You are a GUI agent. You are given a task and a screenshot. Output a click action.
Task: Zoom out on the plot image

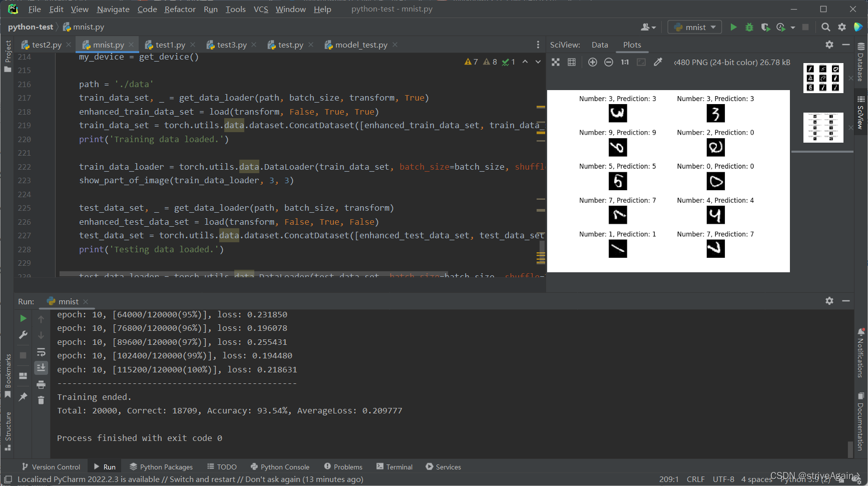(x=609, y=62)
